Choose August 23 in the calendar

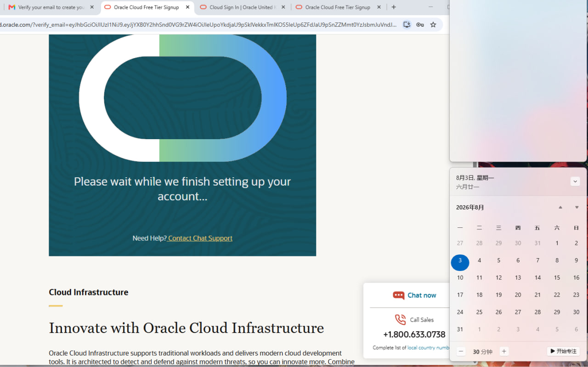576,295
